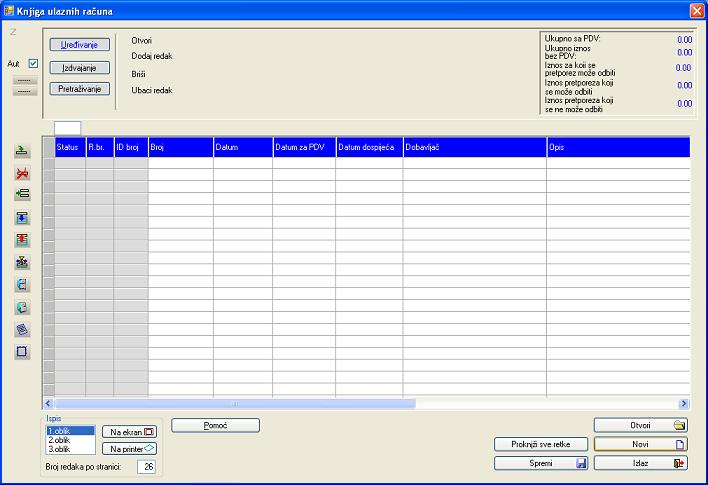Select 2.oblik print layout option
Image resolution: width=708 pixels, height=485 pixels.
coord(70,440)
